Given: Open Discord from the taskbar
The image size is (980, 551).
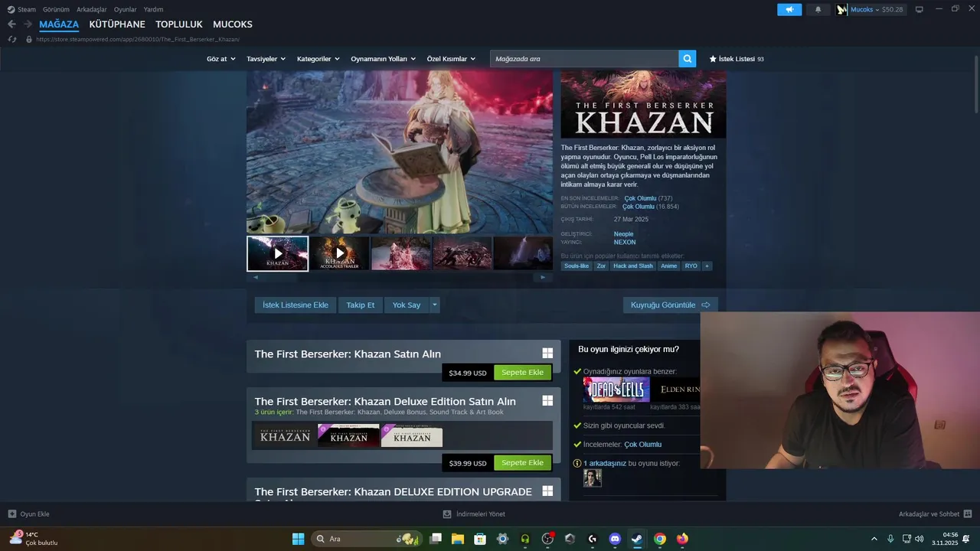Looking at the screenshot, I should pos(615,539).
